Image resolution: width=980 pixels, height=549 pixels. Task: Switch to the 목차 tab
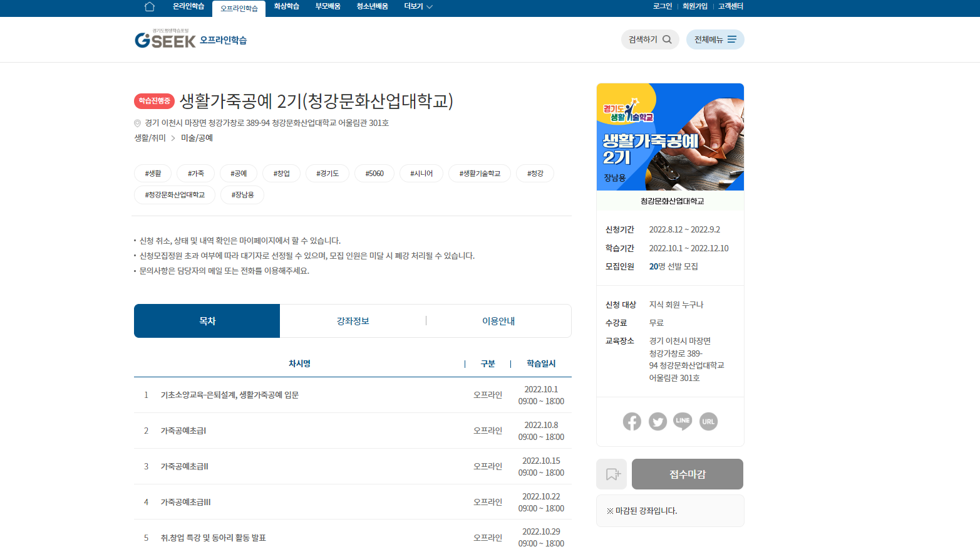coord(207,321)
